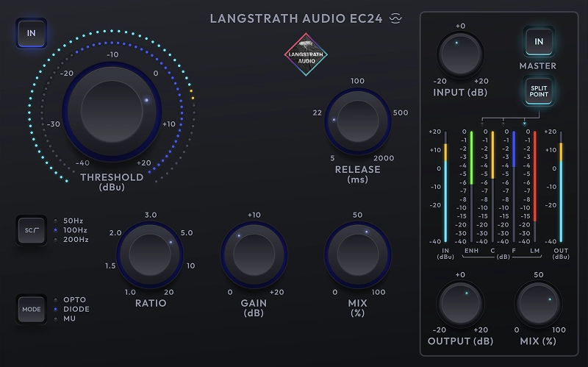Screen dimensions: 588x367
Task: Click the 5.0 label on RATIO dial
Action: [x=187, y=232]
